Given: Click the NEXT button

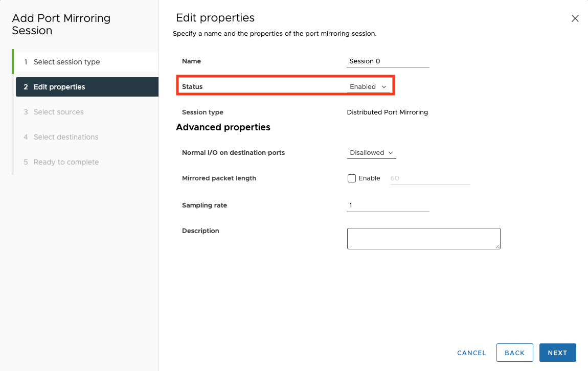Looking at the screenshot, I should tap(557, 353).
